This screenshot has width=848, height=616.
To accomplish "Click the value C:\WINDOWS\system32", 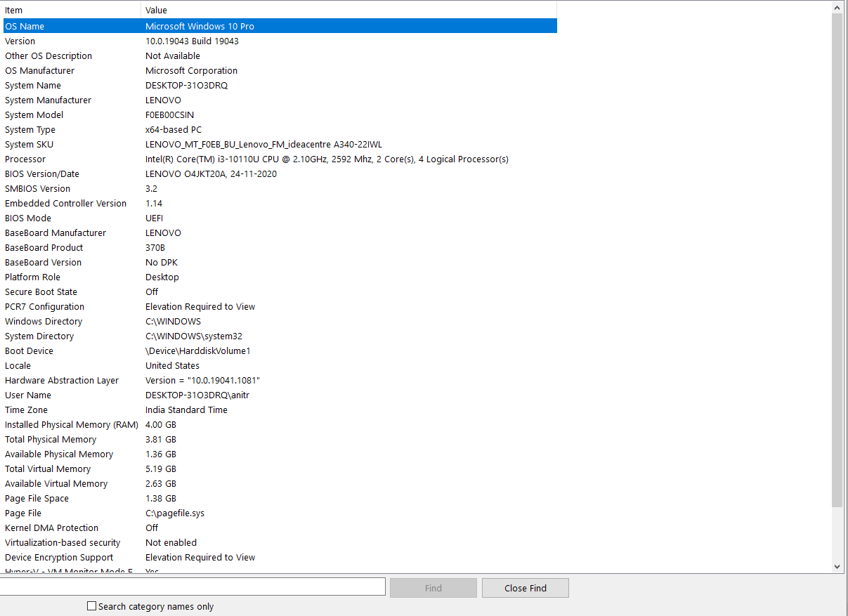I will 194,336.
